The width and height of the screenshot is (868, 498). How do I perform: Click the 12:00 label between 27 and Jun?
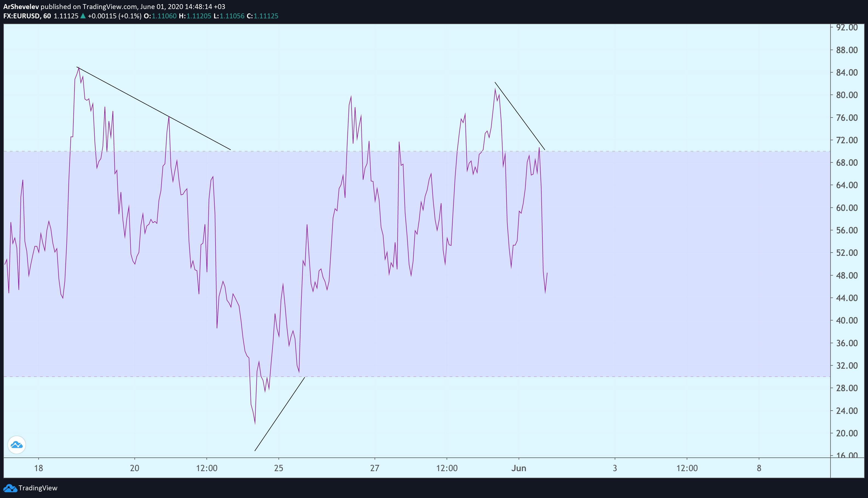(447, 468)
